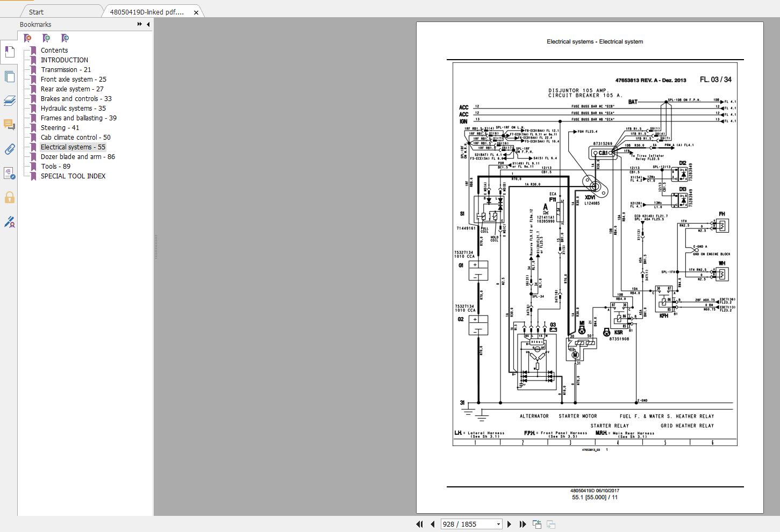Click the page header 'Electrical systems - Electrical system'
The image size is (780, 532).
[x=595, y=41]
